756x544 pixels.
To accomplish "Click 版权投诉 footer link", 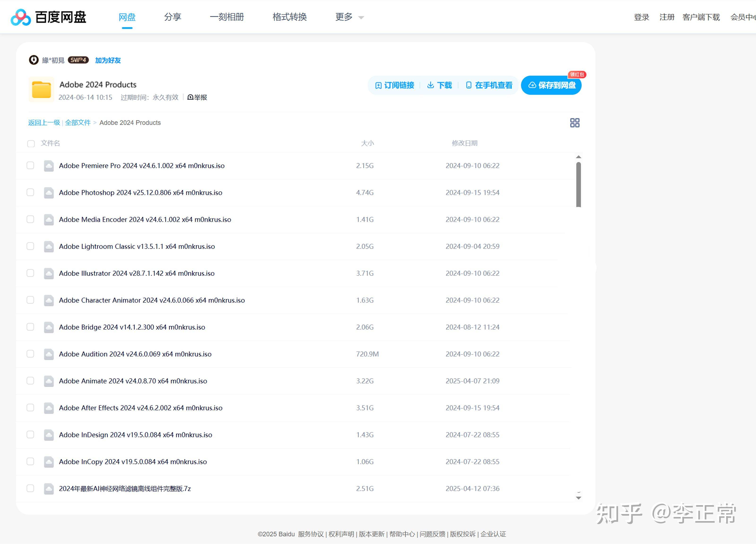I will click(463, 534).
